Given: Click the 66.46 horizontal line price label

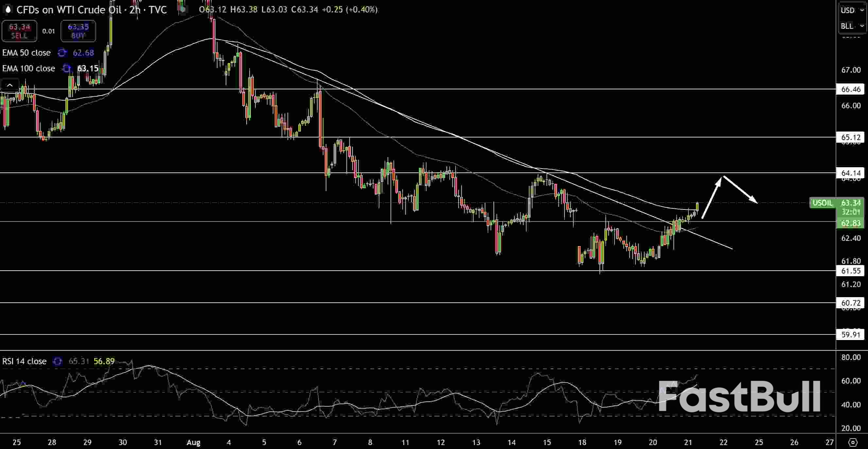Looking at the screenshot, I should click(850, 89).
